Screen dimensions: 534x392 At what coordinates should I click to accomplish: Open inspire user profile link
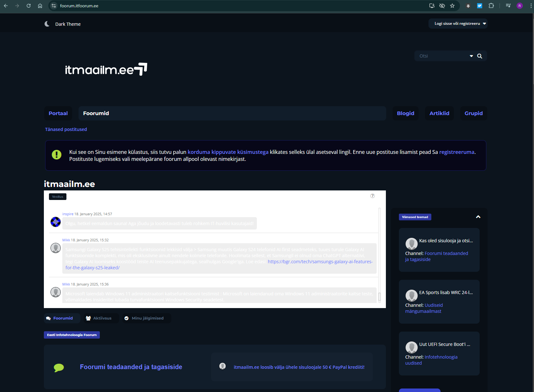(x=68, y=214)
